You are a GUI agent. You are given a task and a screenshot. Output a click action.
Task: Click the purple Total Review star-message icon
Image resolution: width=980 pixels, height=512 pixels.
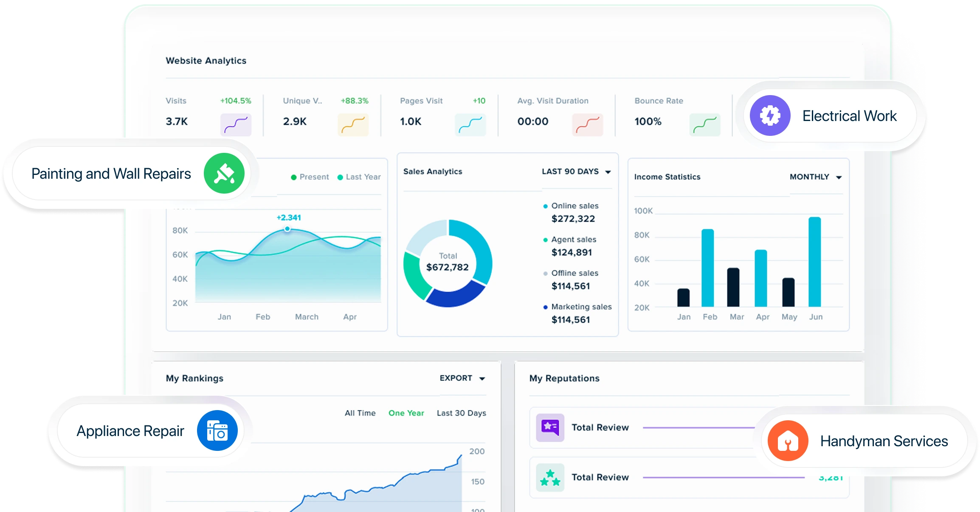(x=550, y=427)
